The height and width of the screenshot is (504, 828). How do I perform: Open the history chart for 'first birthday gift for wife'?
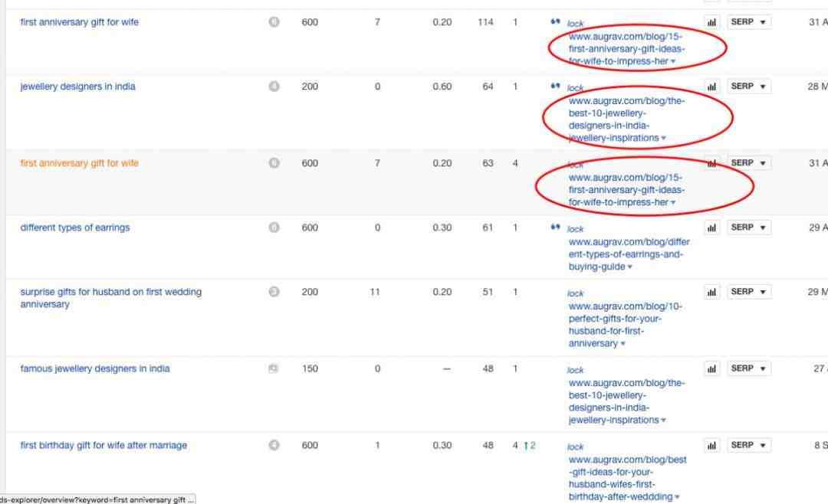pyautogui.click(x=711, y=446)
